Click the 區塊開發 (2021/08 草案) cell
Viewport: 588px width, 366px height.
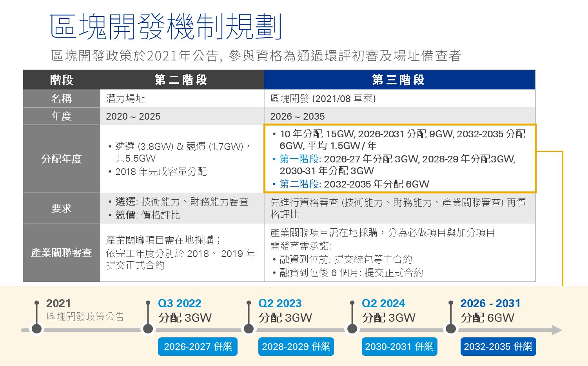coord(323,98)
